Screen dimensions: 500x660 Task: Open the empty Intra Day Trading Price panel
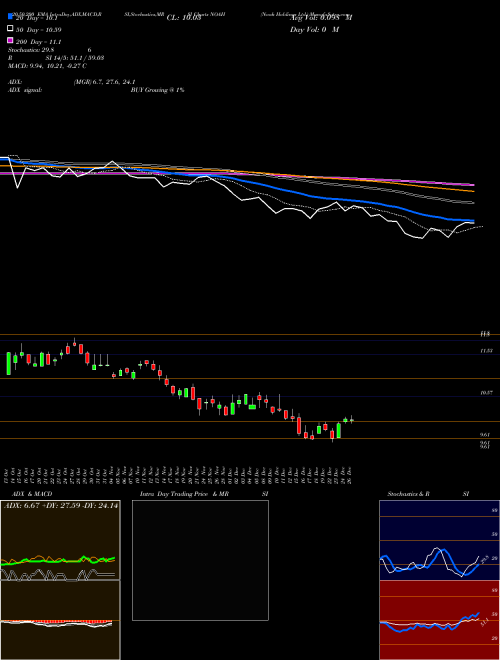200,560
